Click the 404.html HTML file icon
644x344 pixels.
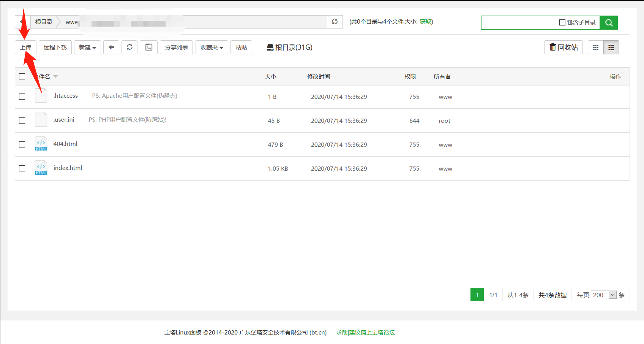41,144
